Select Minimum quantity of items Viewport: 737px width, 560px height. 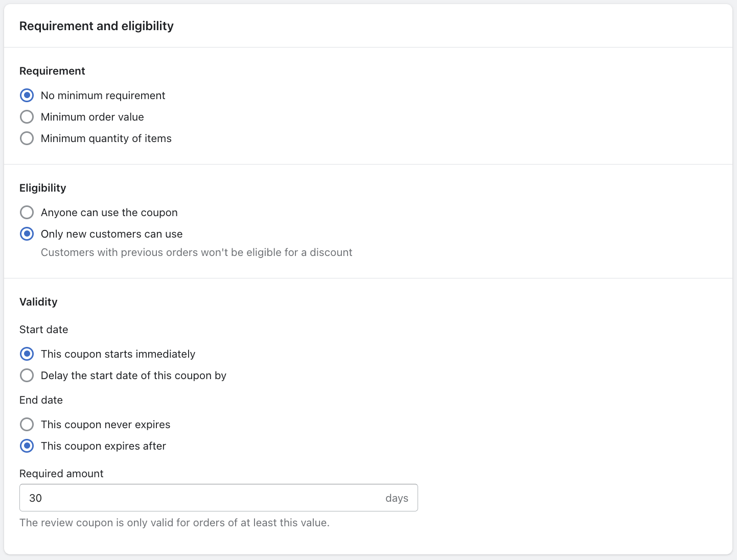[27, 138]
